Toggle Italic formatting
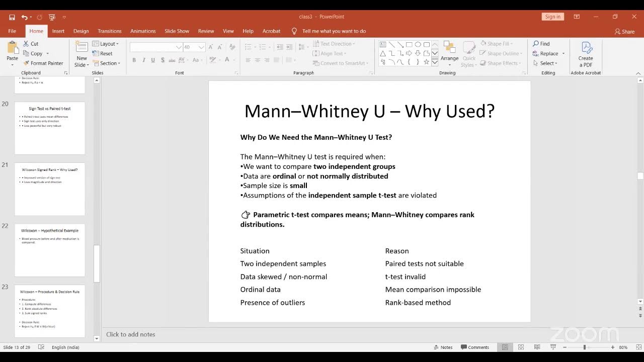The width and height of the screenshot is (644, 362). (143, 60)
